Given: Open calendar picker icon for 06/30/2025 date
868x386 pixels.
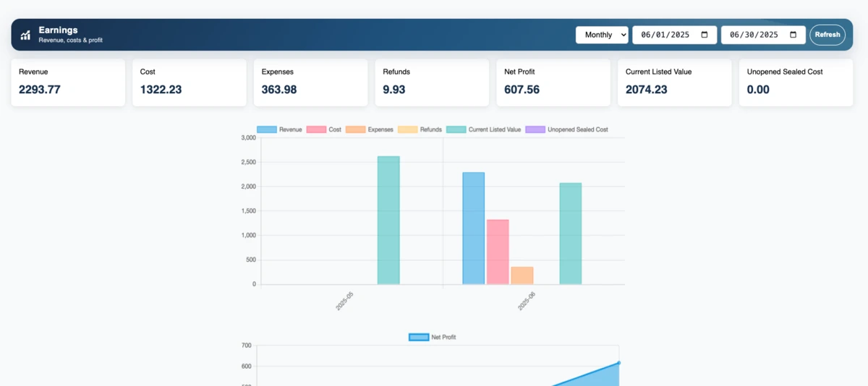Looking at the screenshot, I should click(x=793, y=35).
